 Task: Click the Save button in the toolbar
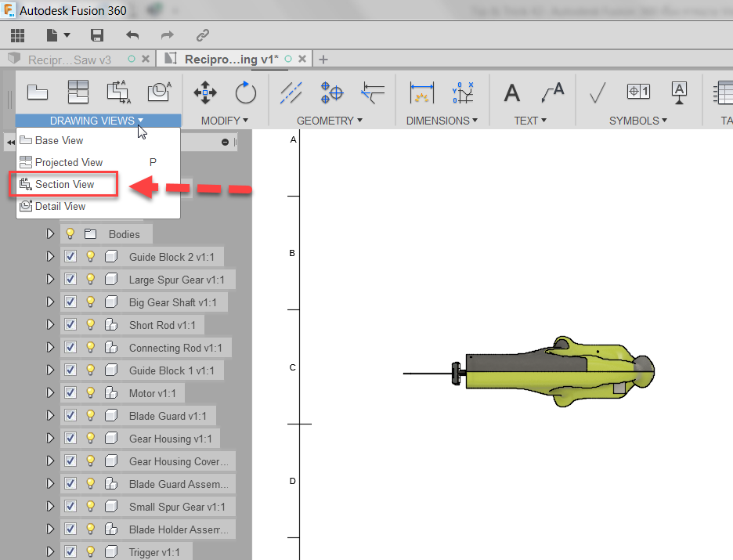click(x=96, y=35)
